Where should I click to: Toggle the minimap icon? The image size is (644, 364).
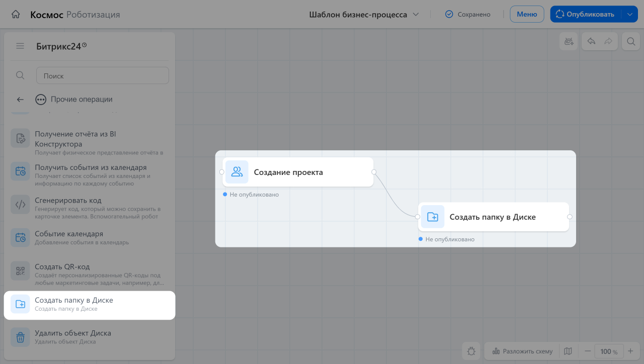point(568,351)
